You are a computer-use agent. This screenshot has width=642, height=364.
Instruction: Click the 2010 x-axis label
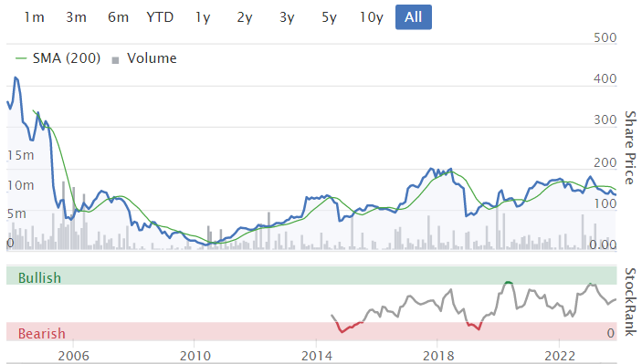(x=195, y=356)
